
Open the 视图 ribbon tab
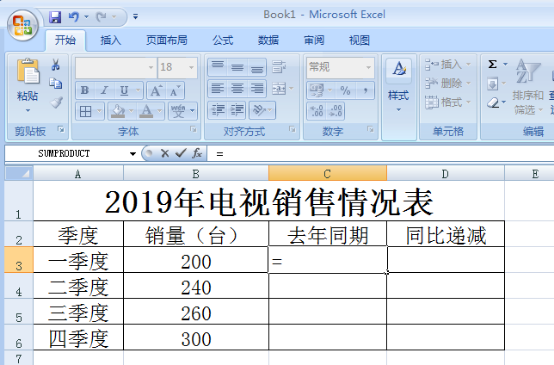pyautogui.click(x=359, y=40)
